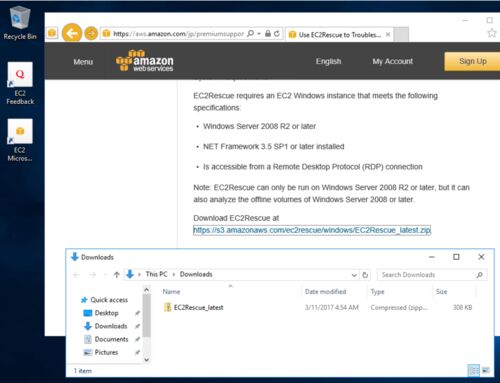
Task: Click the Sign Up button
Action: click(472, 61)
